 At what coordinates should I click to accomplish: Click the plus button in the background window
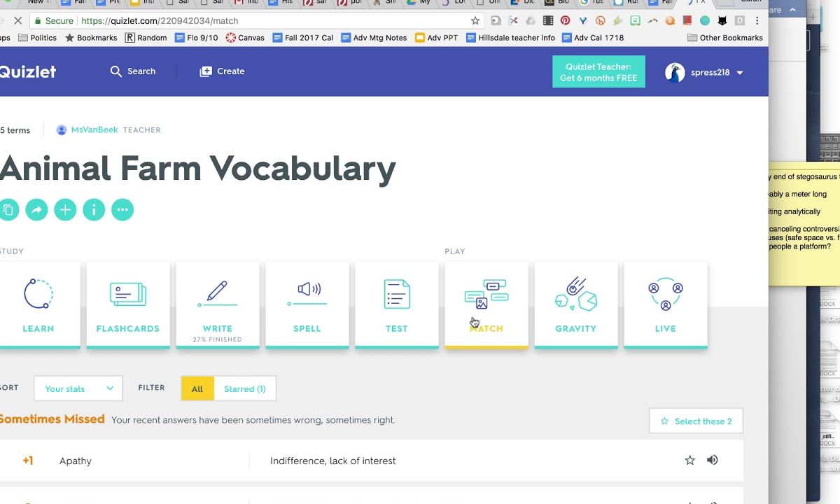[x=813, y=17]
